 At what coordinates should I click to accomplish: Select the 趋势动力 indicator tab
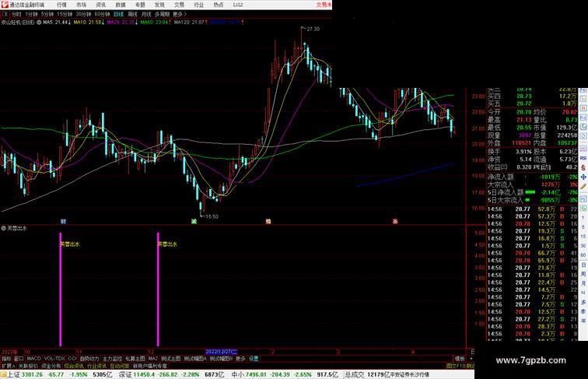click(x=89, y=359)
